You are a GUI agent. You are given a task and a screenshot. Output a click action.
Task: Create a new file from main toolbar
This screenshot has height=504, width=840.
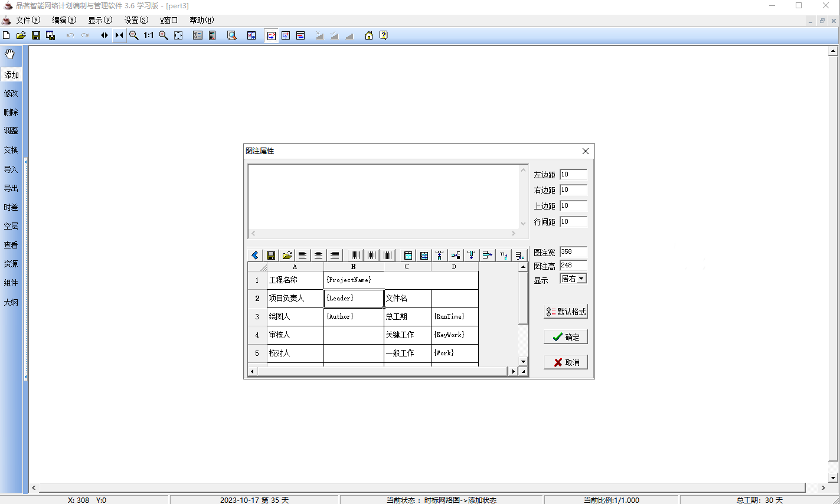pos(6,35)
